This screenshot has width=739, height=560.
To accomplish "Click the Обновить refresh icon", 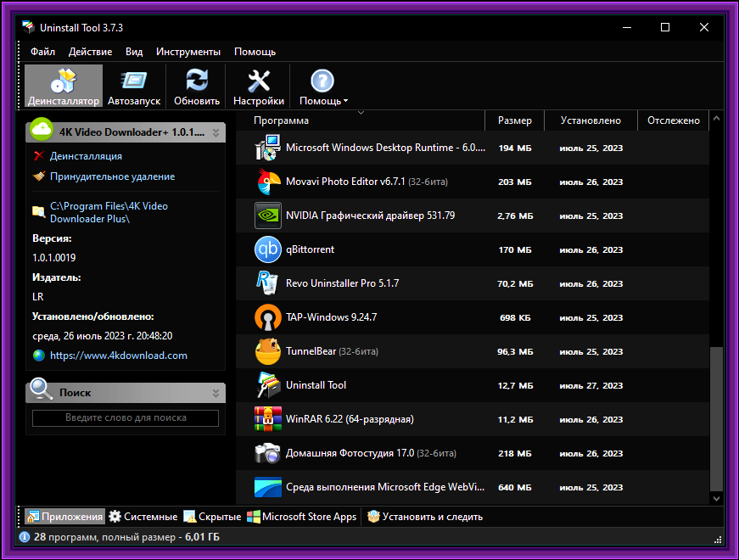I will (x=197, y=80).
